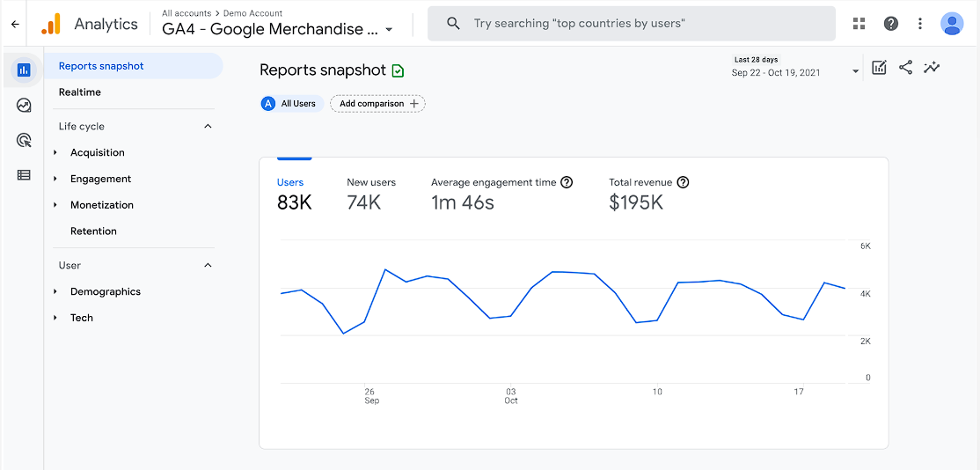This screenshot has width=980, height=470.
Task: Click the Add comparison button
Action: pos(377,104)
